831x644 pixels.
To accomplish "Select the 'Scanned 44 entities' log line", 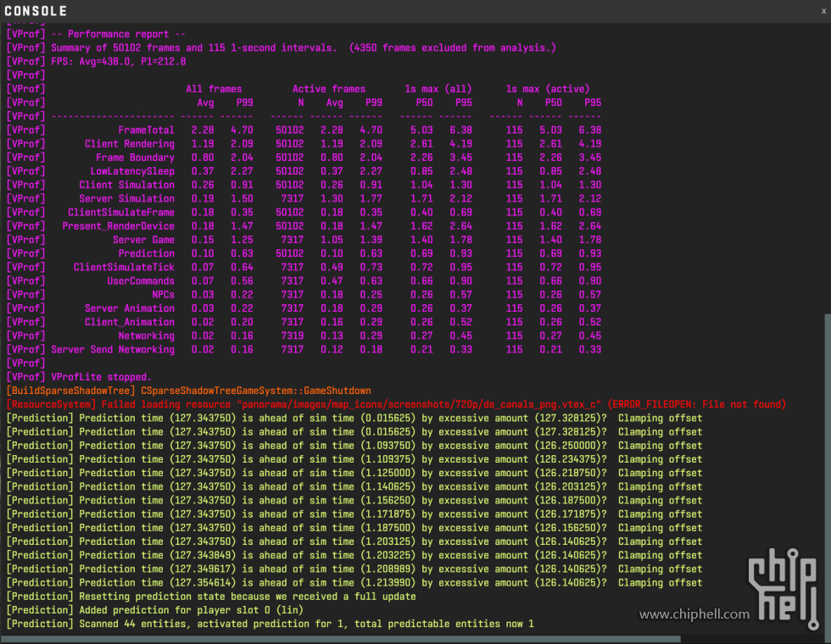I will click(x=271, y=624).
